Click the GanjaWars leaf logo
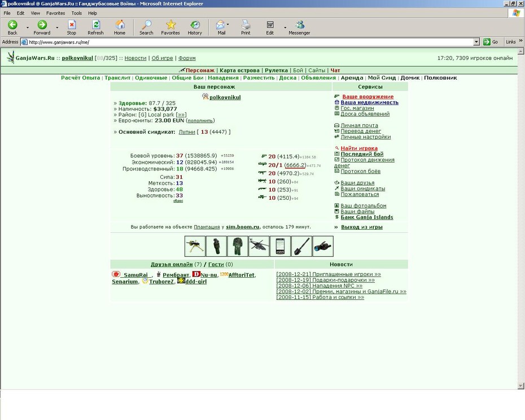 [11, 57]
